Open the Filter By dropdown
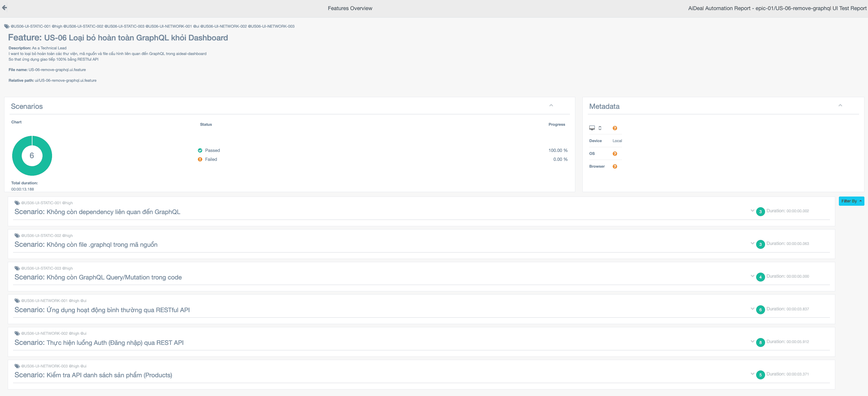Screen dimensions: 868x396 [851, 201]
